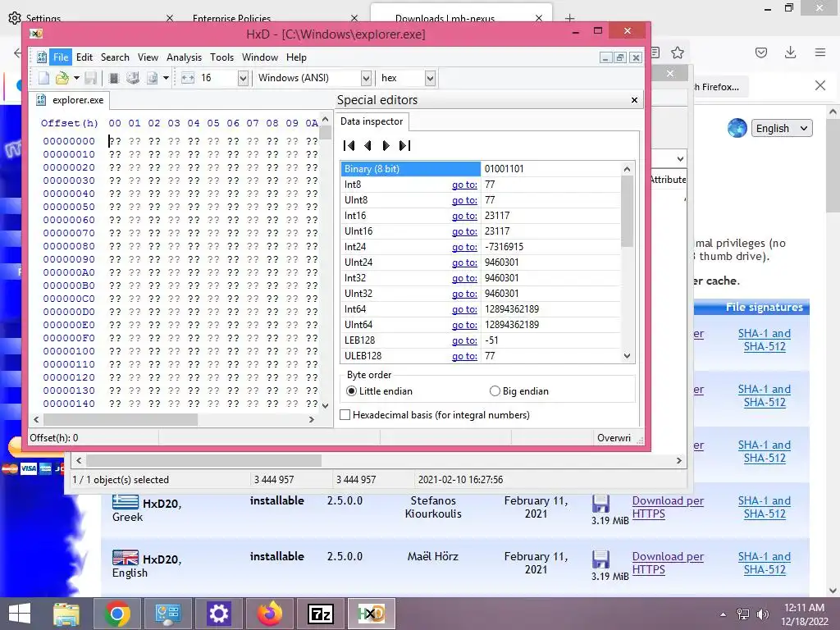The height and width of the screenshot is (630, 840).
Task: Click the hex view horizontal scrollbar thumb
Action: coord(120,419)
